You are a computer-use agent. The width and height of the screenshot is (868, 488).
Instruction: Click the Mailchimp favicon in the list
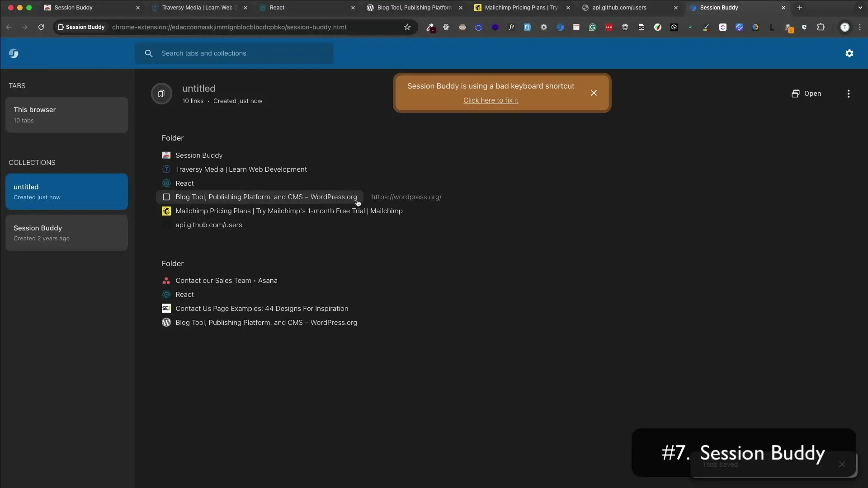[x=166, y=211]
